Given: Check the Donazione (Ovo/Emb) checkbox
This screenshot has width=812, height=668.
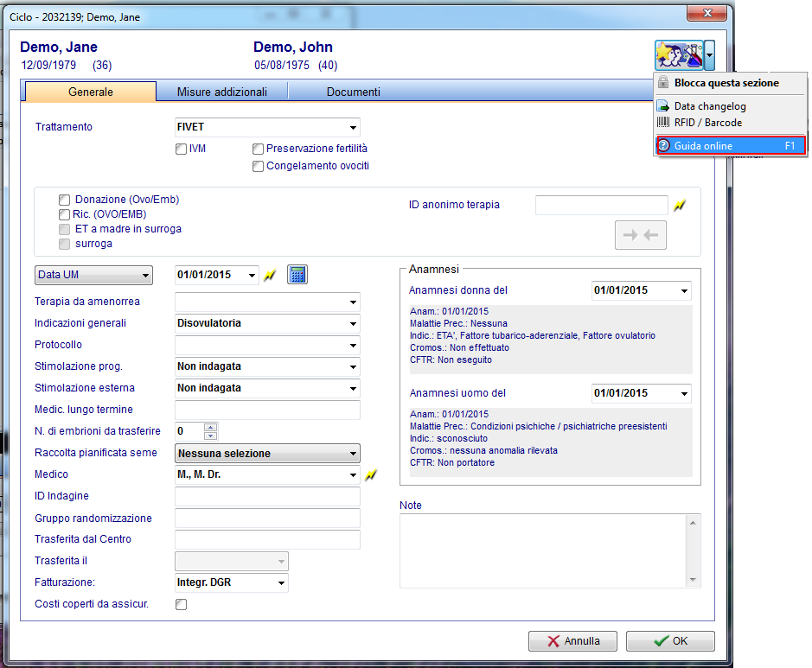Looking at the screenshot, I should (64, 200).
